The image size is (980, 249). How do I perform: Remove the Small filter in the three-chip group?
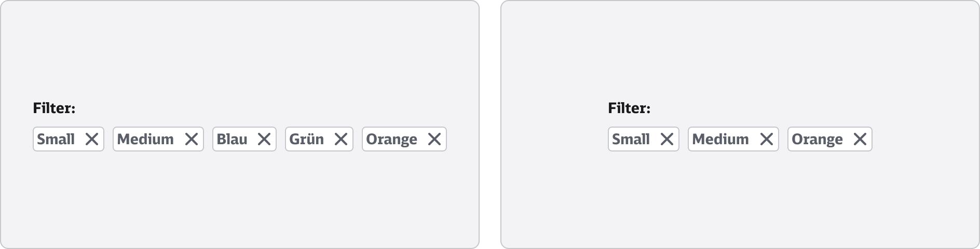(667, 139)
